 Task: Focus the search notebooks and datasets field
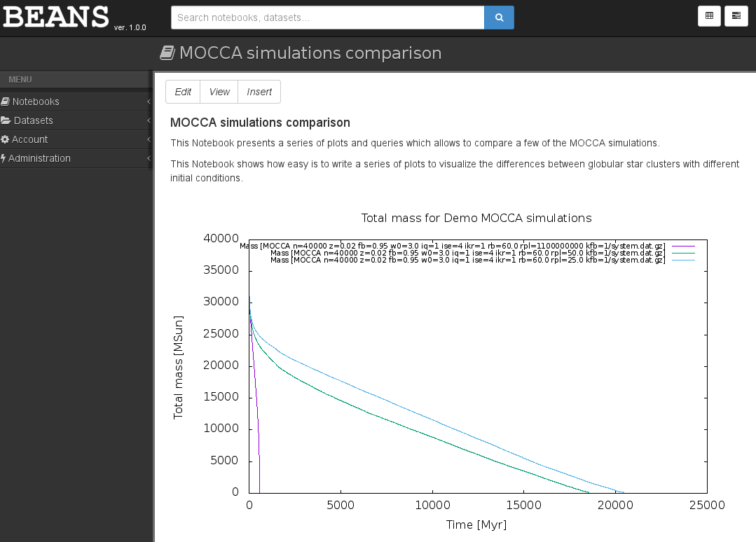[x=327, y=18]
